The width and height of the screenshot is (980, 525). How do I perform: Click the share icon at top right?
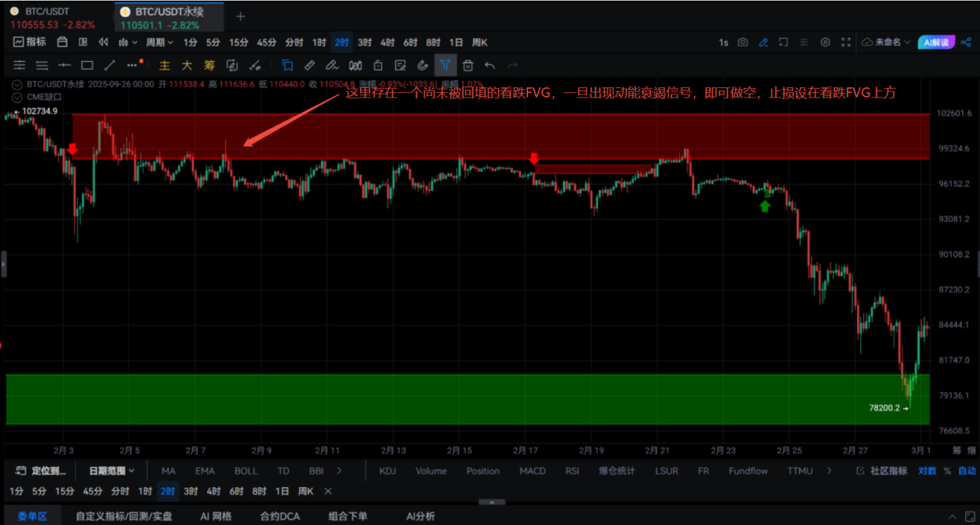tap(966, 43)
